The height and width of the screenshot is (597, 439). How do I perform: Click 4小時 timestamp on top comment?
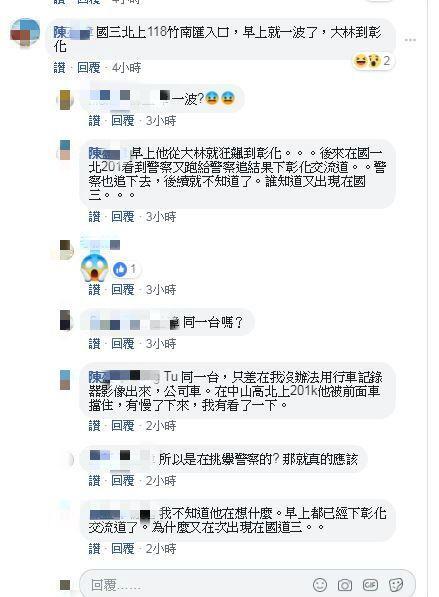point(126,68)
